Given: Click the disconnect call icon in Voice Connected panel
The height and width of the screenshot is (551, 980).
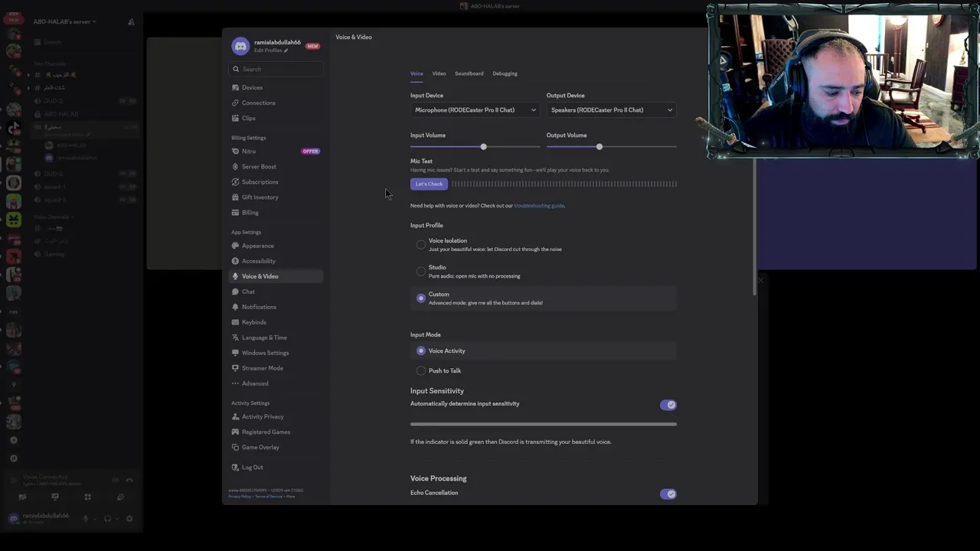Looking at the screenshot, I should point(129,480).
